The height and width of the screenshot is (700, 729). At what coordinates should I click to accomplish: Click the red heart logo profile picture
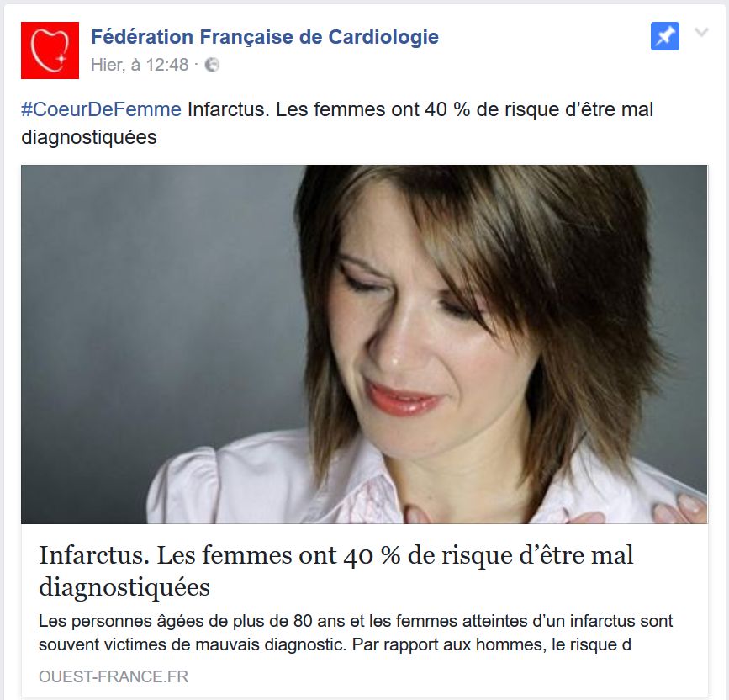[x=50, y=50]
